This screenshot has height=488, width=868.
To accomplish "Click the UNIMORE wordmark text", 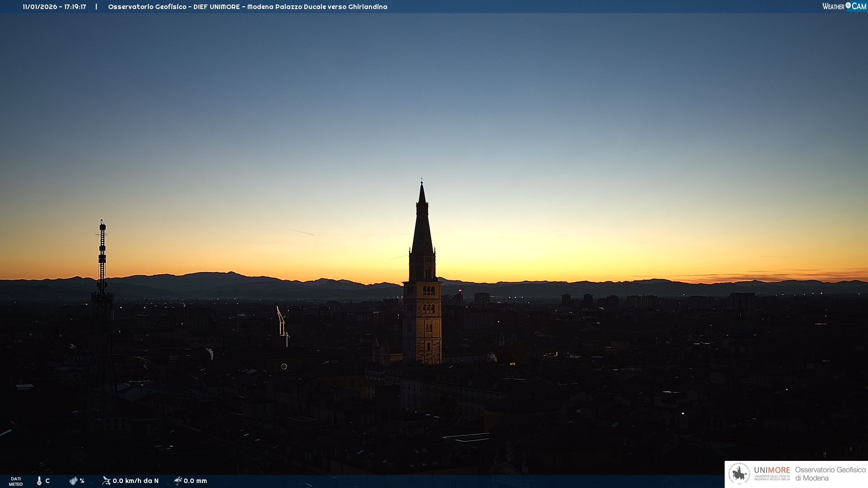I will [772, 470].
